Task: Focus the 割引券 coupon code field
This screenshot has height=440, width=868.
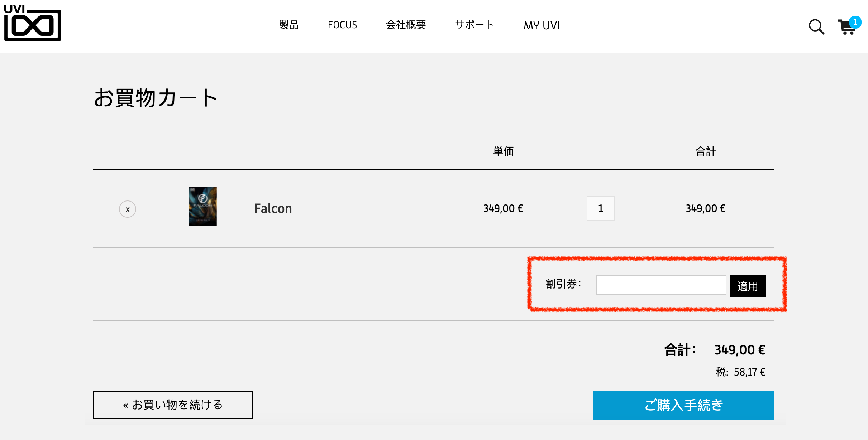Action: 661,285
